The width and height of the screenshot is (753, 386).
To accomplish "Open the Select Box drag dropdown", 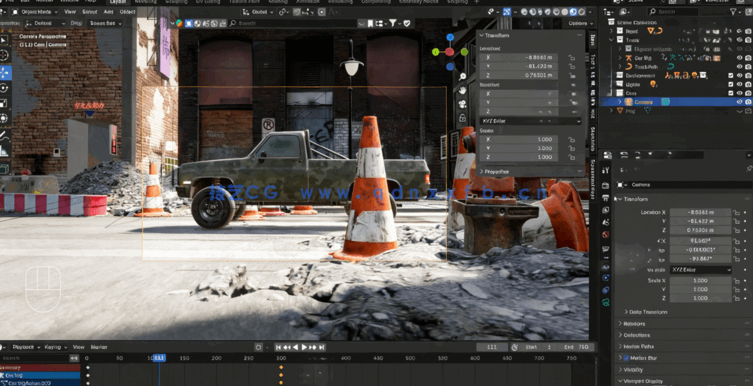I will tap(105, 23).
